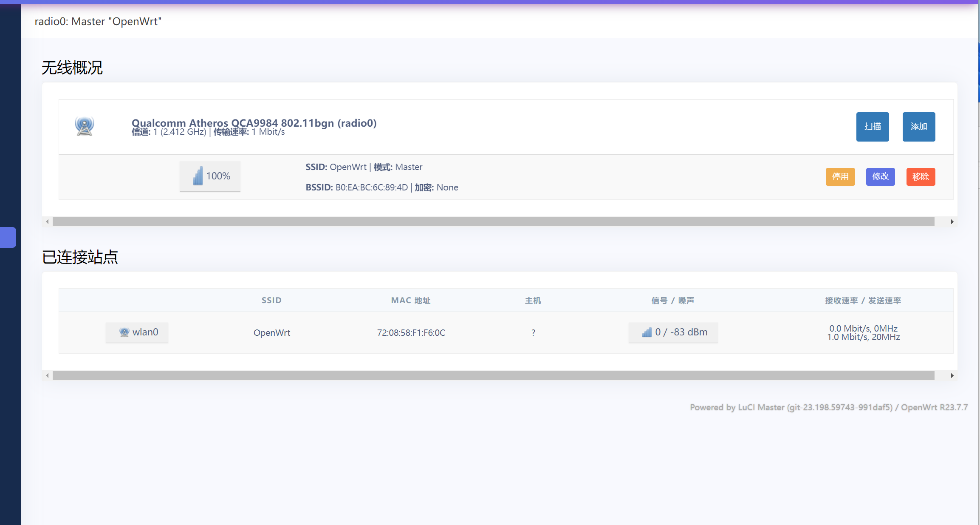980x525 pixels.
Task: Click the radio0 antenna icon
Action: (x=85, y=126)
